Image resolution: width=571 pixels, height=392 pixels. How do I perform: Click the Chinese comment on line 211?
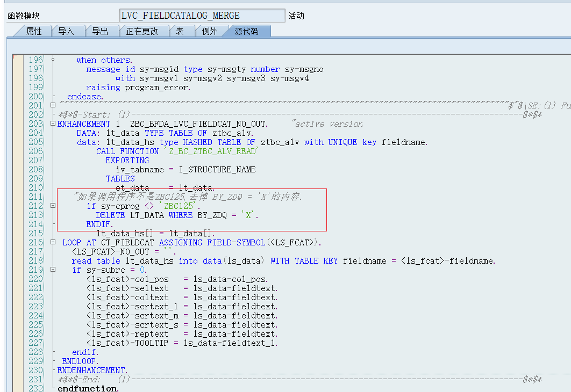(x=188, y=197)
